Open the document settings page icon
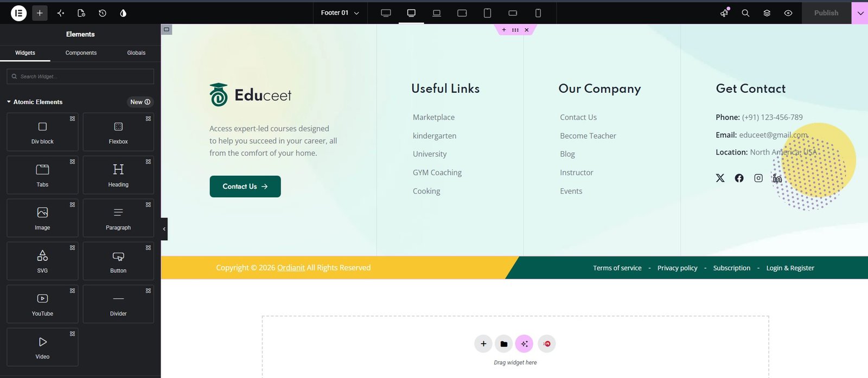This screenshot has width=868, height=378. point(81,13)
